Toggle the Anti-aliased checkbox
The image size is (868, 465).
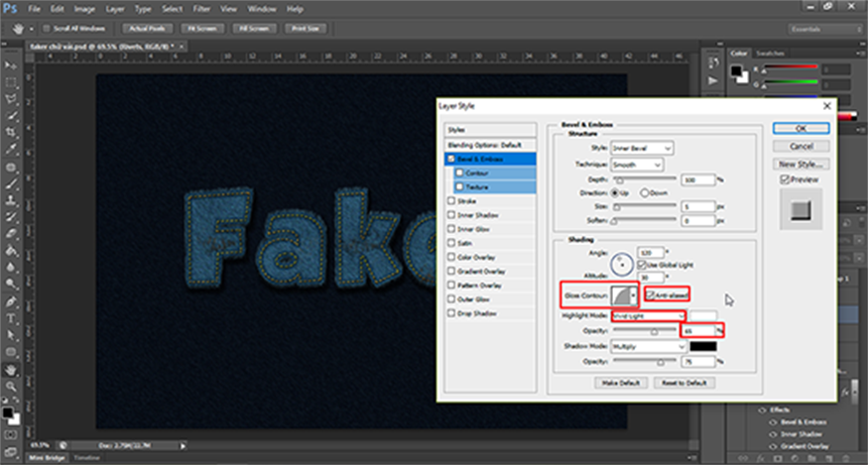point(651,294)
